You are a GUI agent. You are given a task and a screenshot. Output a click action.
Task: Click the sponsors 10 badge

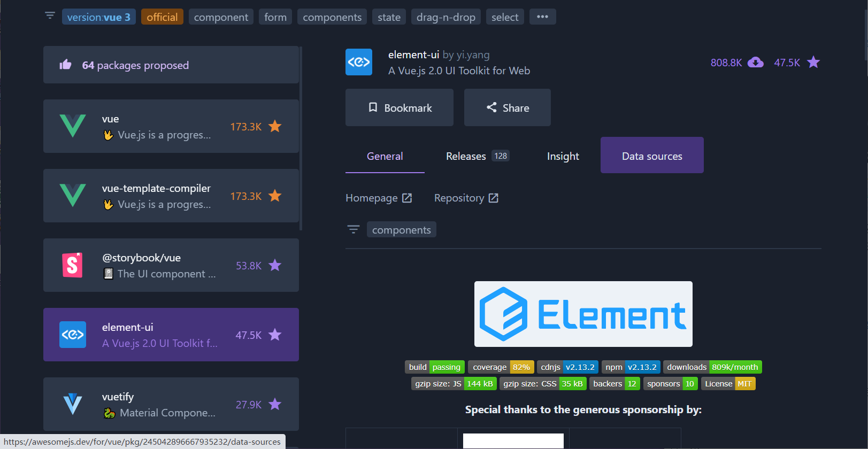(671, 384)
